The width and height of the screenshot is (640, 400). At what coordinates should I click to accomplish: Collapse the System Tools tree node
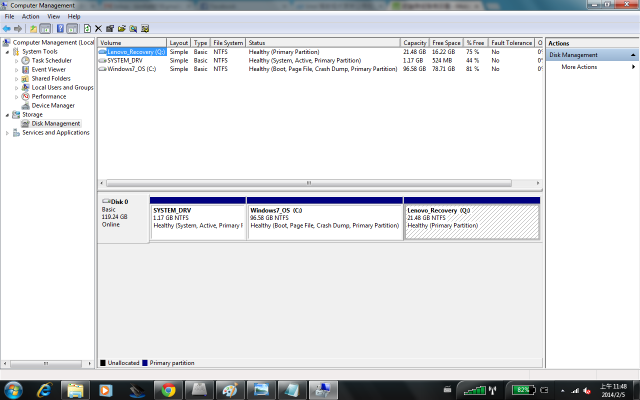point(7,52)
